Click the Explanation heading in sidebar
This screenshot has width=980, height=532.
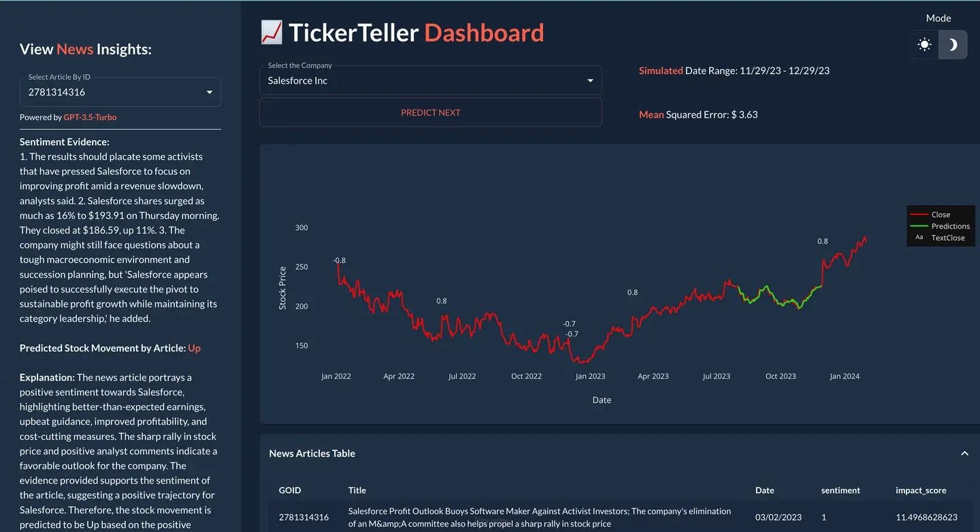[x=47, y=377]
